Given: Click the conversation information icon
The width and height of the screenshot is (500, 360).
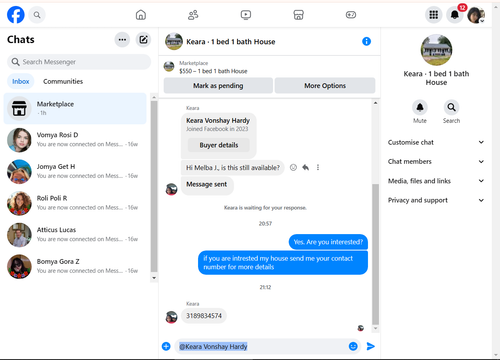Looking at the screenshot, I should pyautogui.click(x=366, y=41).
